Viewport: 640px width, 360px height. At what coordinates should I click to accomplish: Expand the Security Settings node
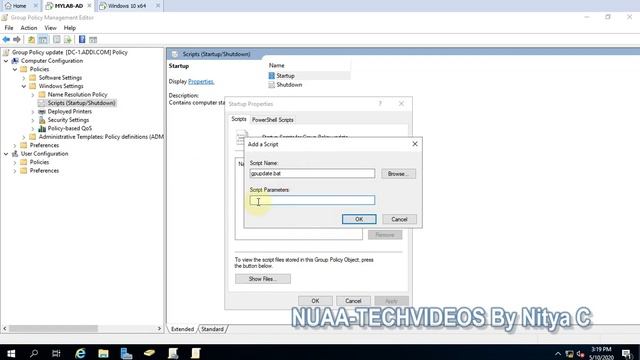coord(33,120)
